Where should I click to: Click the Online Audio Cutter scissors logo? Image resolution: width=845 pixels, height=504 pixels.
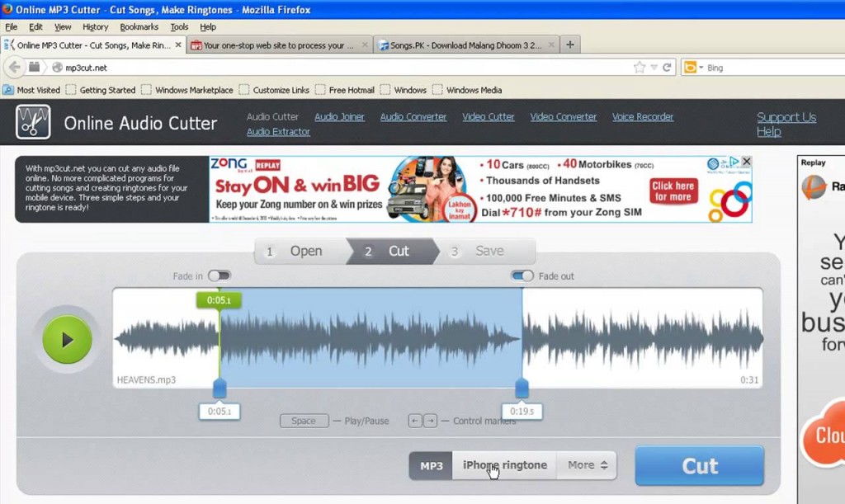coord(33,121)
